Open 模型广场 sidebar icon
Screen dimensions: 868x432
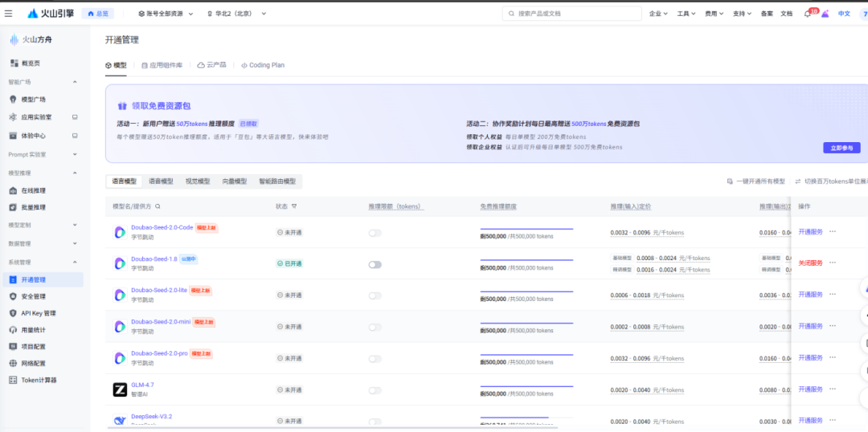coord(14,99)
